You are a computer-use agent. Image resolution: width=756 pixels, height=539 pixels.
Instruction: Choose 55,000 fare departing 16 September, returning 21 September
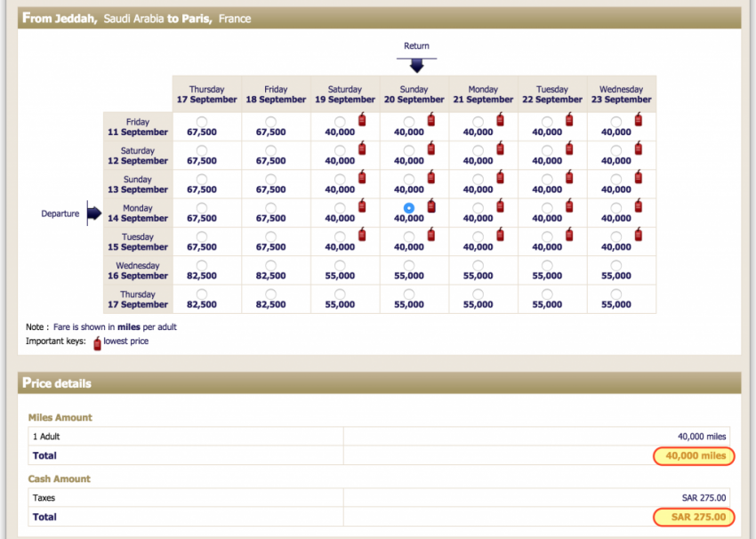click(478, 265)
